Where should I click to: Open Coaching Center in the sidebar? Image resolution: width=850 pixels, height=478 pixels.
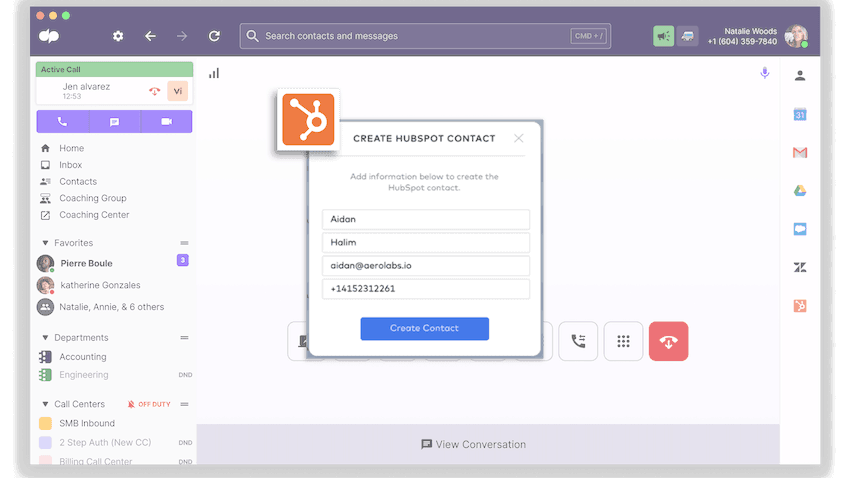click(93, 215)
